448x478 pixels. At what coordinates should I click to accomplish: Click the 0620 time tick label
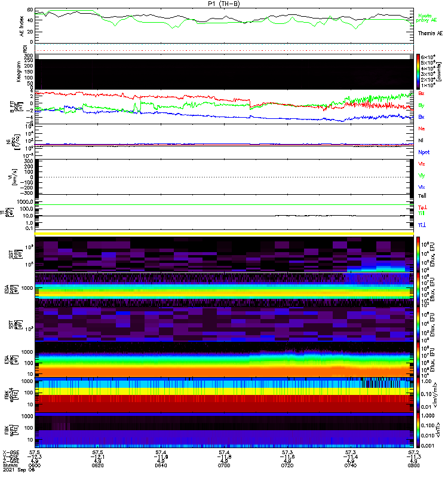click(97, 465)
